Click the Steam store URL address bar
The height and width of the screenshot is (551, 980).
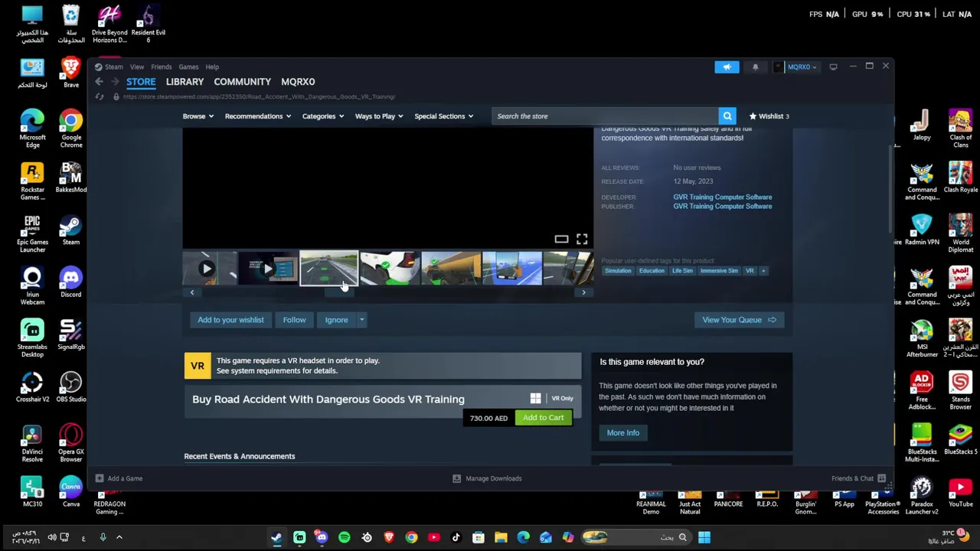pyautogui.click(x=260, y=97)
